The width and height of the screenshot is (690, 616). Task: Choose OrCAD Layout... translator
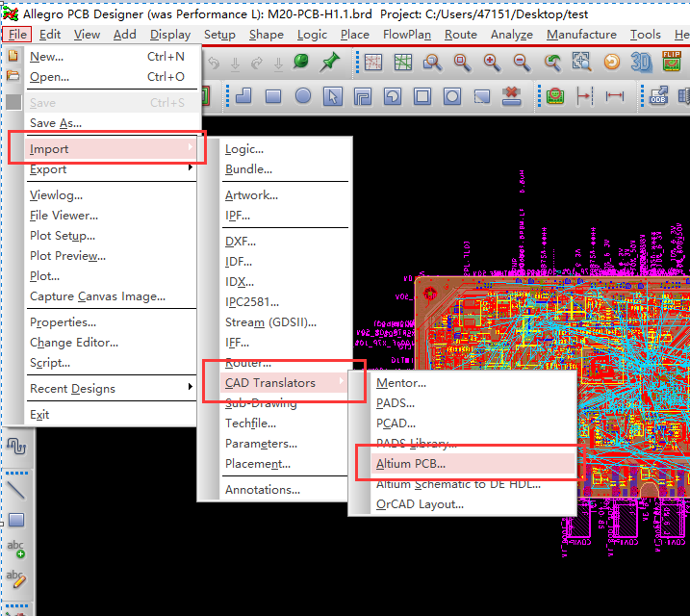[x=473, y=504]
